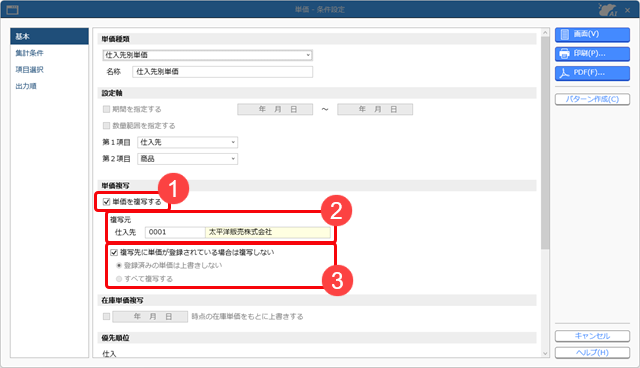Image resolution: width=640 pixels, height=368 pixels.
Task: Select すべて複写する radio button
Action: 119,279
